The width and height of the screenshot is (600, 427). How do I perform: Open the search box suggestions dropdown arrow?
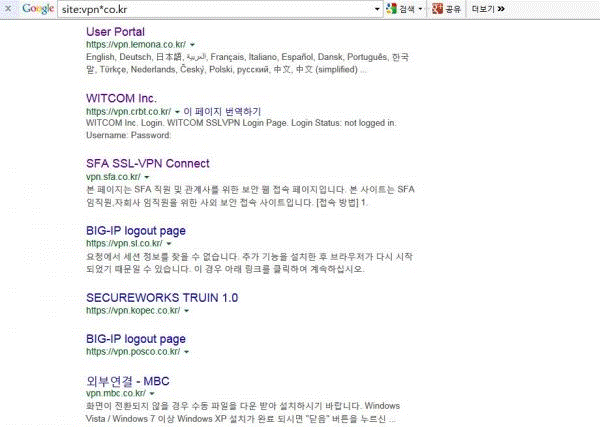point(376,9)
